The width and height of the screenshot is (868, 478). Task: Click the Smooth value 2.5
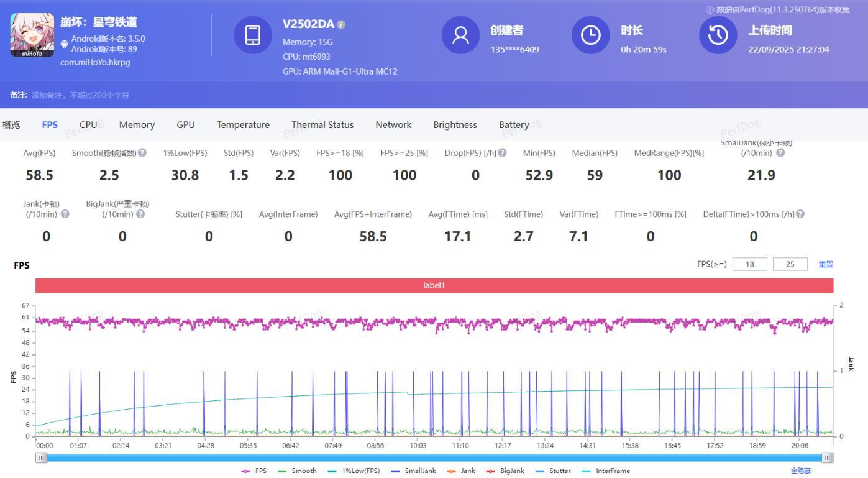click(x=109, y=175)
